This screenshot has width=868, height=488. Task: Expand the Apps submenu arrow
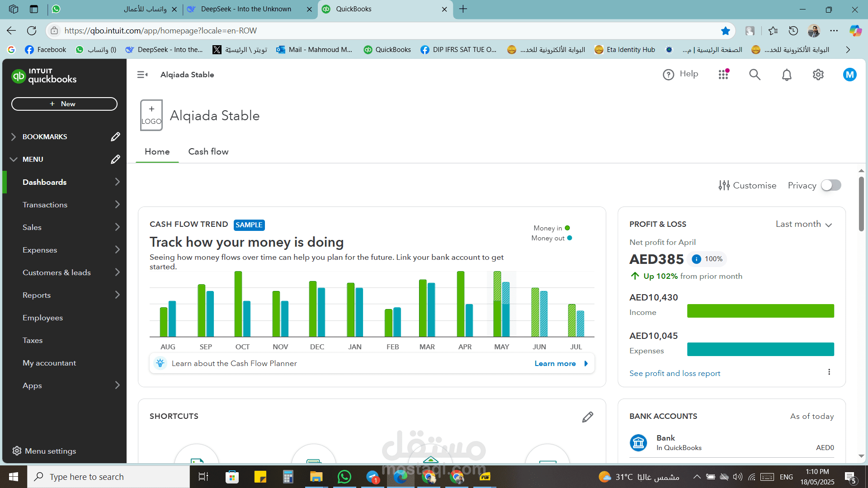pyautogui.click(x=118, y=385)
